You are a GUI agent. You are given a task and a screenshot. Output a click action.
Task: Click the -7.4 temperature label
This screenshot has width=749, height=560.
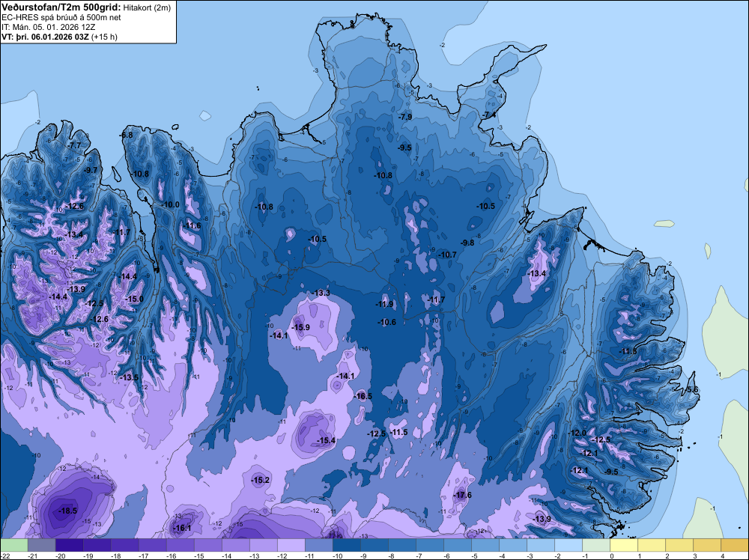(488, 115)
